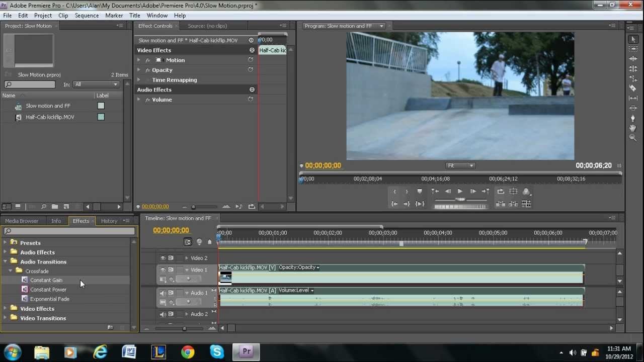Hide the Video 2 track output
644x362 pixels.
pyautogui.click(x=163, y=258)
